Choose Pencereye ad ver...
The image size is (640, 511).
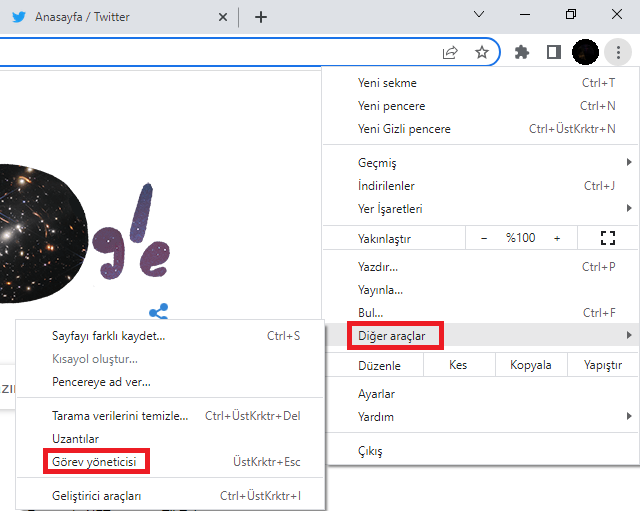170,382
